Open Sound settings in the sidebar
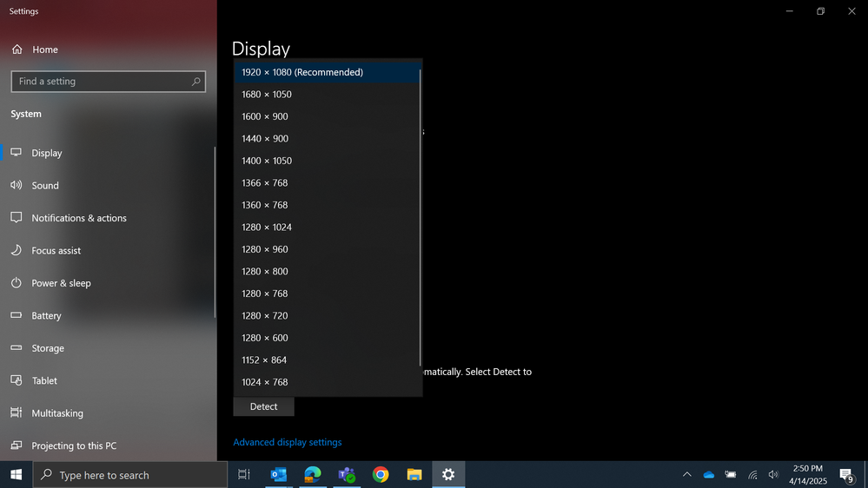 click(45, 186)
